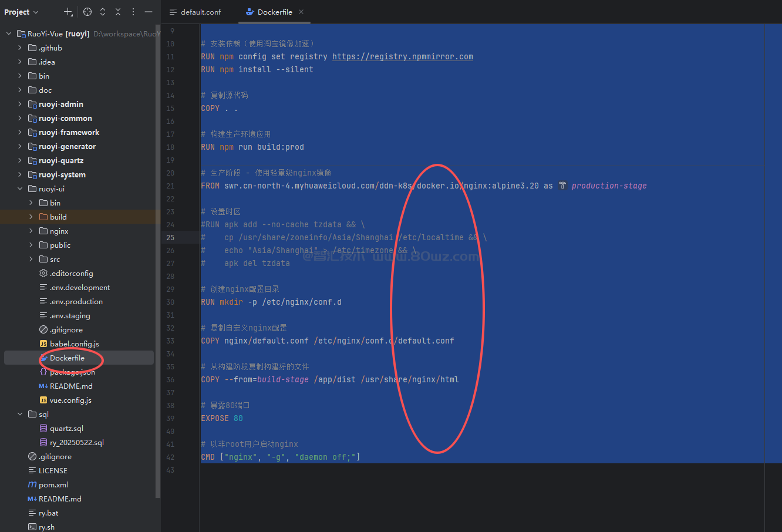This screenshot has height=532, width=782.
Task: Hide the Project panel with minus icon
Action: (x=149, y=12)
